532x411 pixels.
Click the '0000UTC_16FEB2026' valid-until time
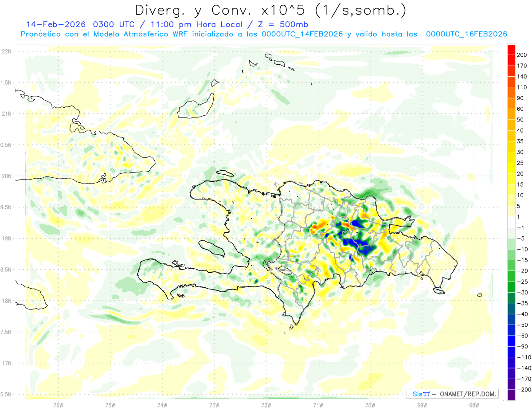tap(466, 34)
